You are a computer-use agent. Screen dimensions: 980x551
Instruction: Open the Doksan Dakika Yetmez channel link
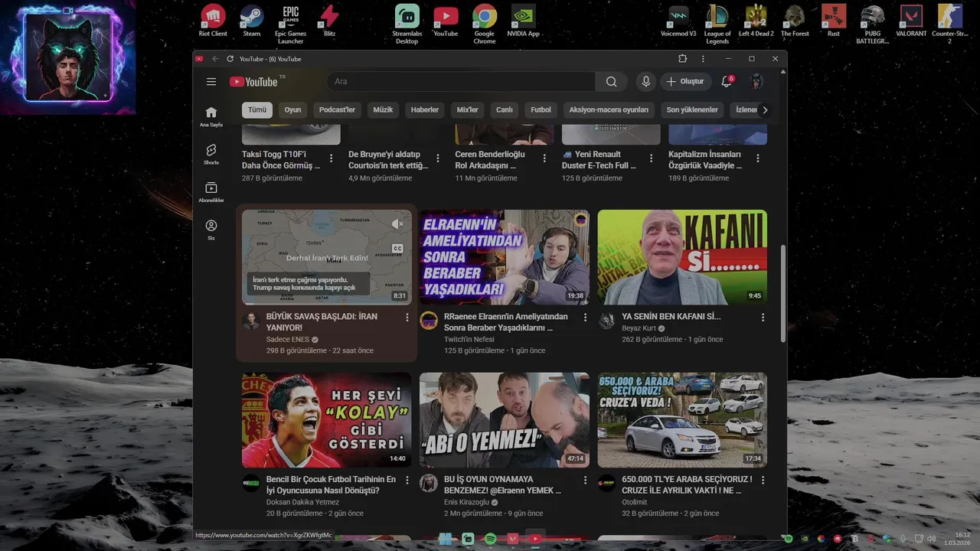[x=302, y=502]
